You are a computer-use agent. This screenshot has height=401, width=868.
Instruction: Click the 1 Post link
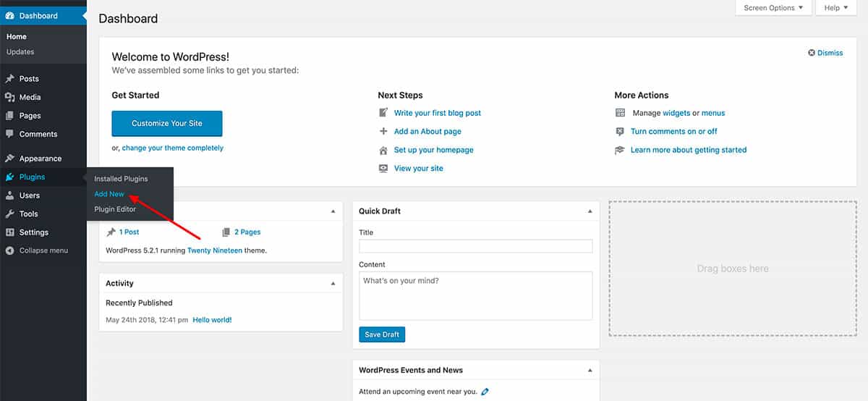[129, 232]
